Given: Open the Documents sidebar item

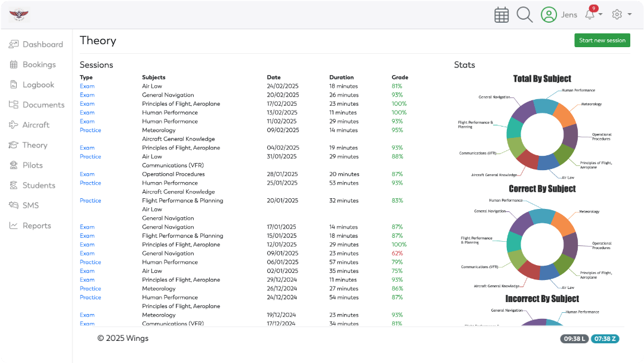Looking at the screenshot, I should [x=43, y=104].
